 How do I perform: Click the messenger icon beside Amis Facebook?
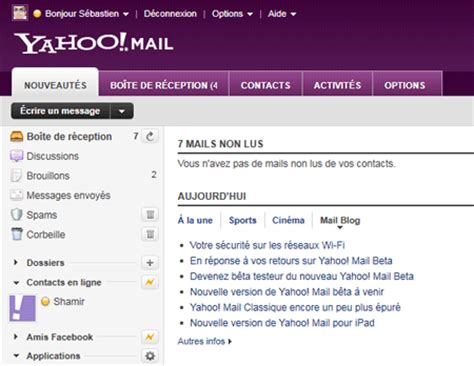tap(150, 337)
